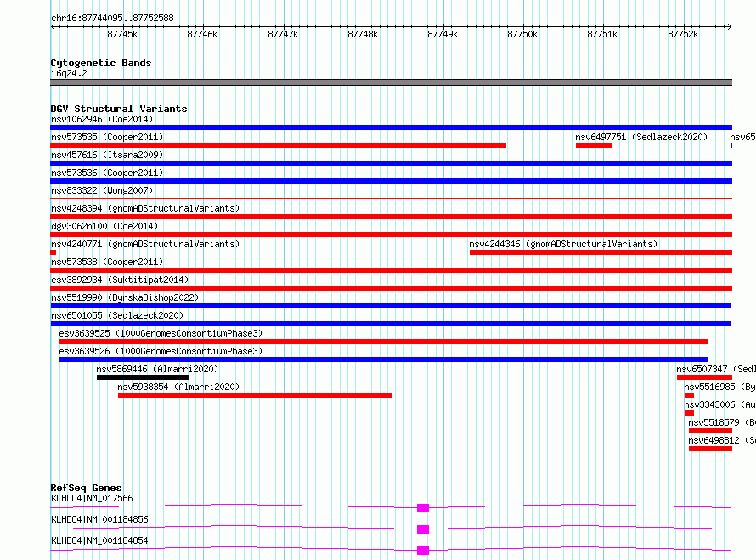Click the blue nsv1062946 variant bar
756x560 pixels.
click(x=391, y=127)
